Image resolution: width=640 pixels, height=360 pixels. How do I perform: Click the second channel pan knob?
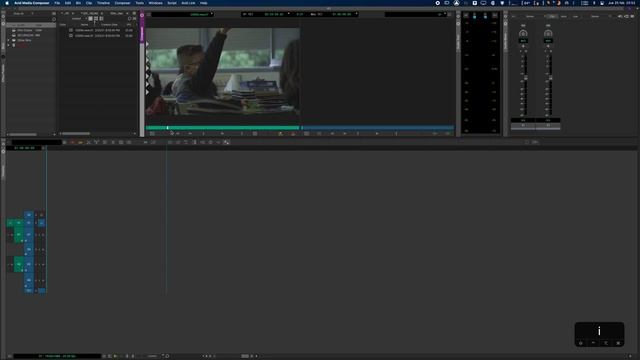[548, 33]
